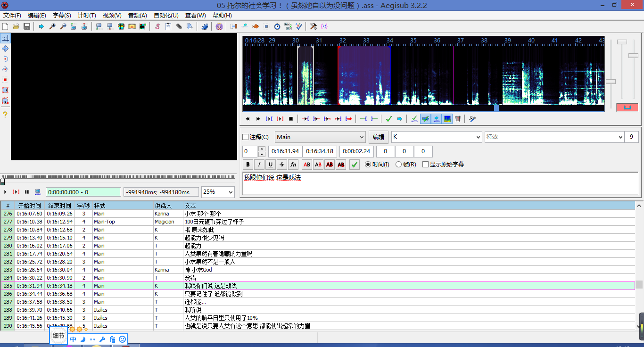Increase layer number with up spinner

click(x=262, y=149)
